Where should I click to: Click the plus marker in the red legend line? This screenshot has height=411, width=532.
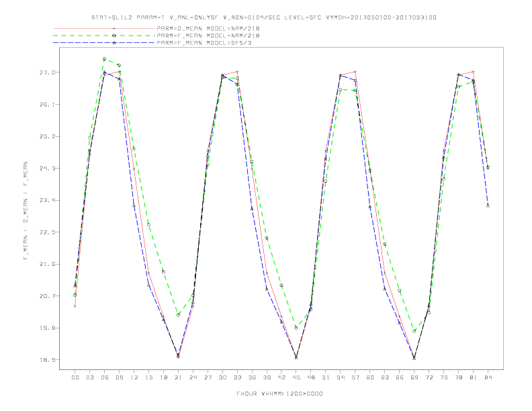click(114, 28)
